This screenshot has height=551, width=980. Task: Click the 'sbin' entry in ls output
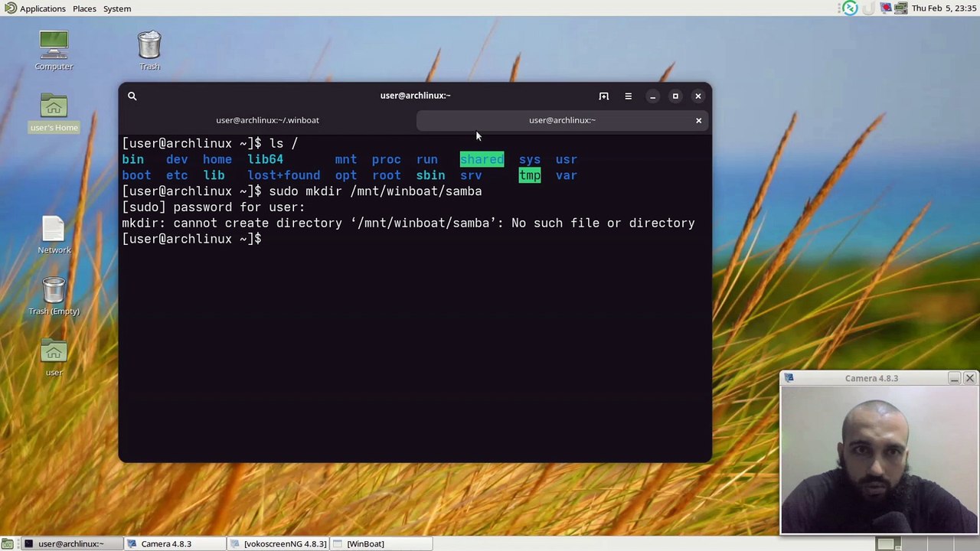pos(430,175)
